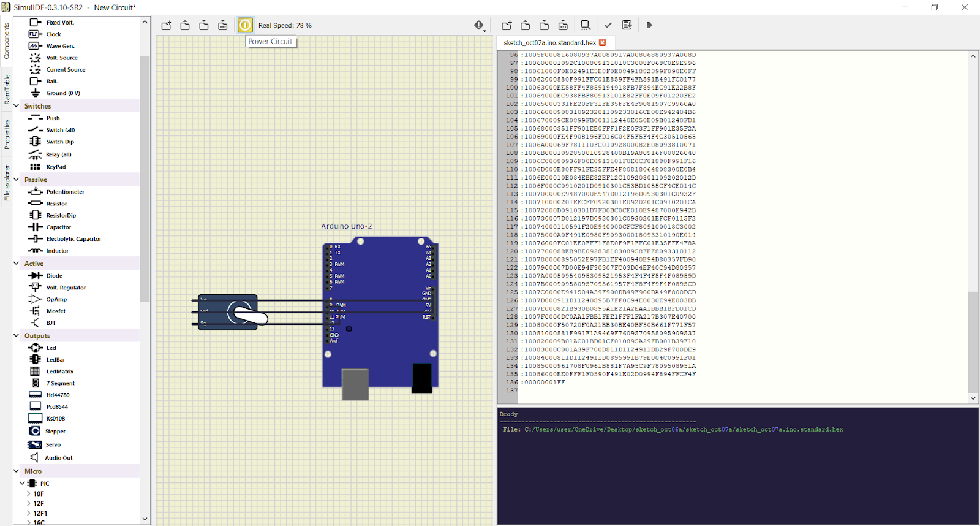The width and height of the screenshot is (980, 526).
Task: Collapse the Micro category
Action: click(17, 471)
